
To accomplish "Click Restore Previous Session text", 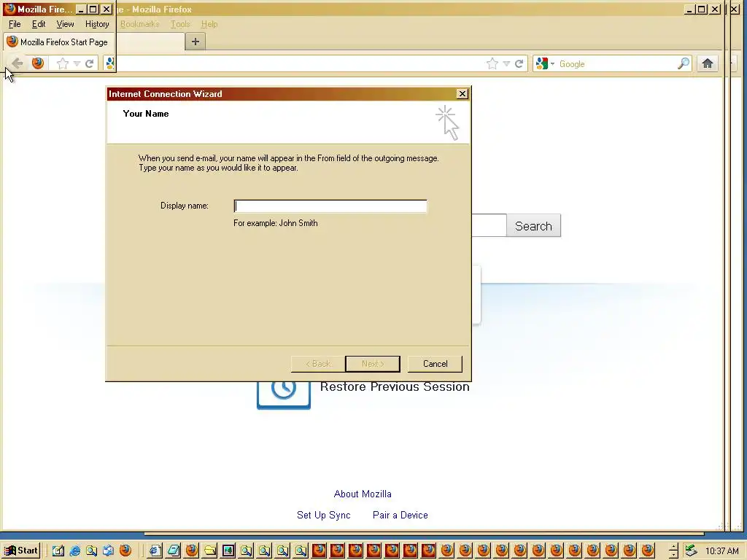I will click(395, 386).
